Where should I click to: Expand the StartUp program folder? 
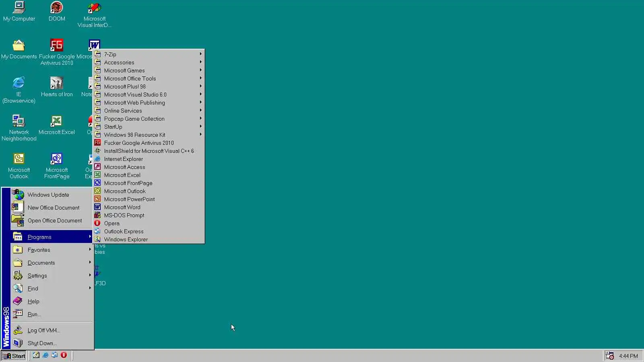149,127
